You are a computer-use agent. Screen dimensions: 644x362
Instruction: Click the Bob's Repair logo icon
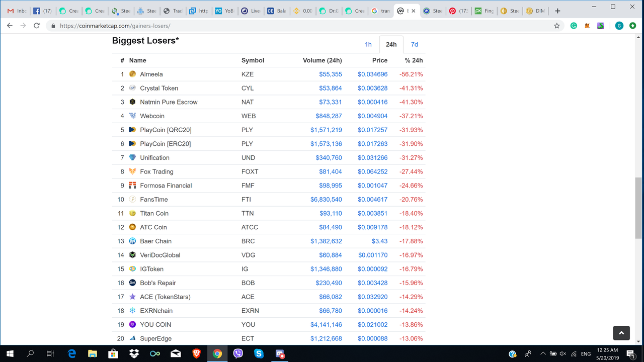[x=132, y=283]
